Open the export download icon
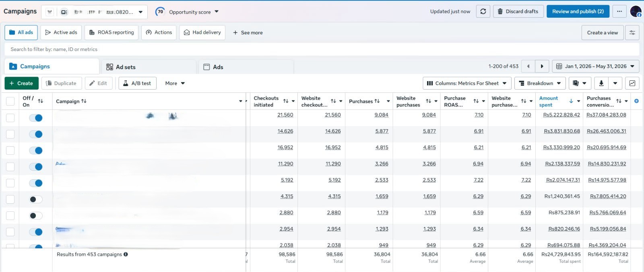The height and width of the screenshot is (272, 644). tap(601, 83)
